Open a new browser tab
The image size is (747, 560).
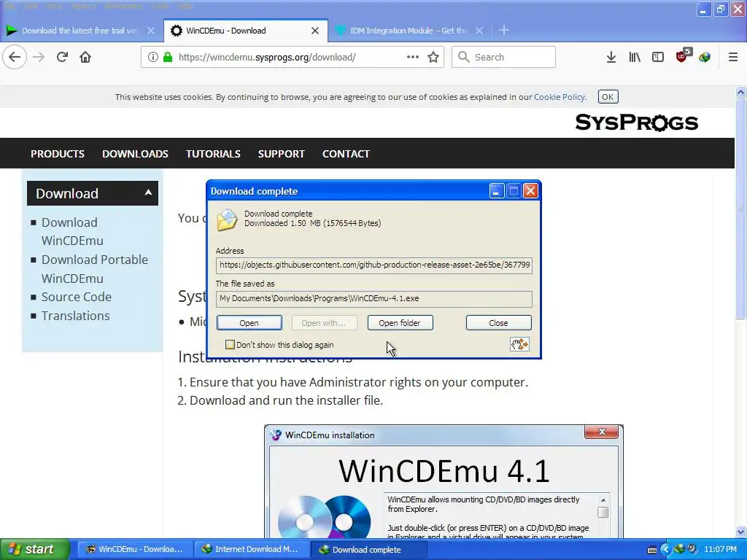point(504,31)
